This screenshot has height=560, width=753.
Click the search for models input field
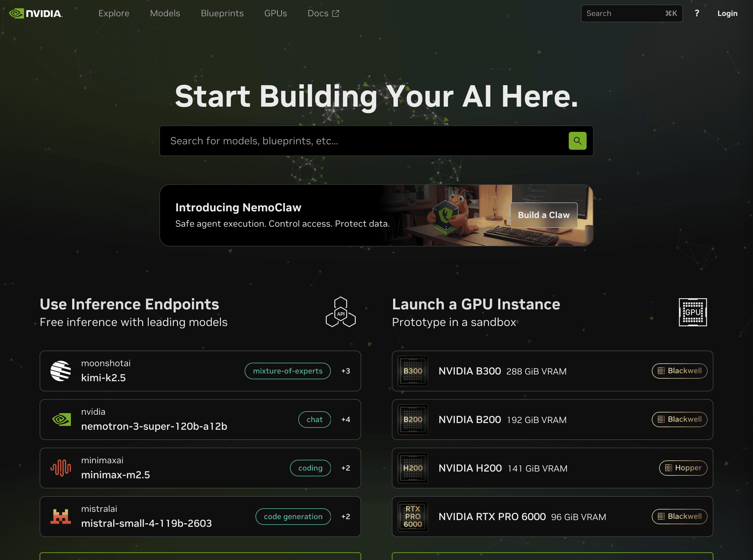coord(339,141)
